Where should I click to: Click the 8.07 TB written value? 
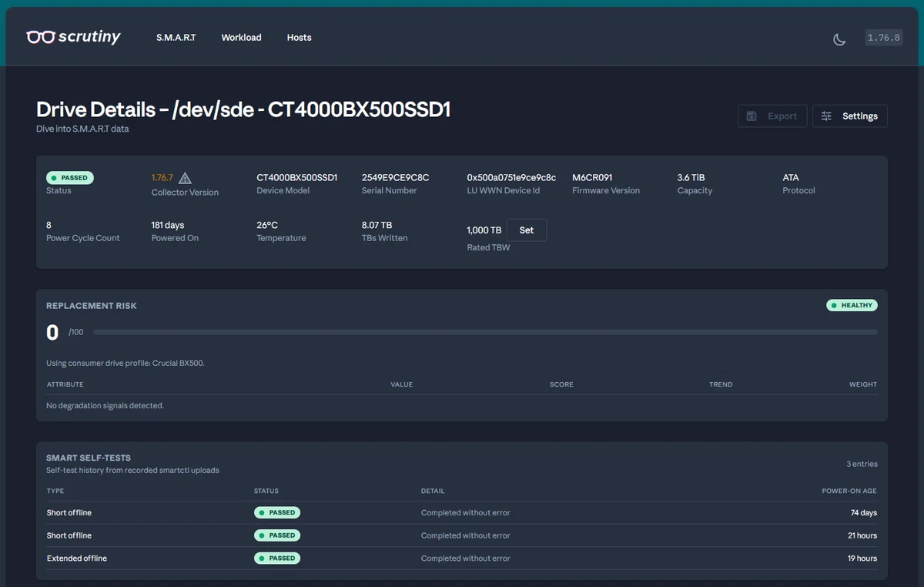(x=377, y=226)
